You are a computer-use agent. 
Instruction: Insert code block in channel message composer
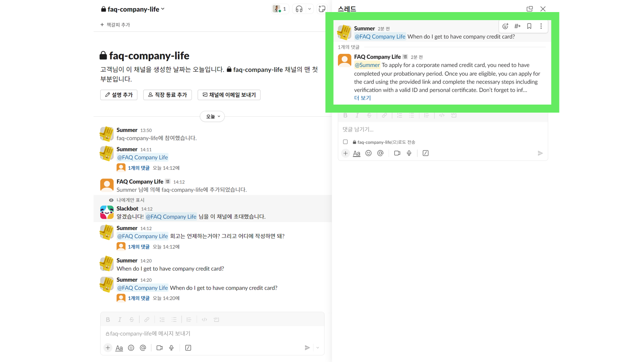217,319
